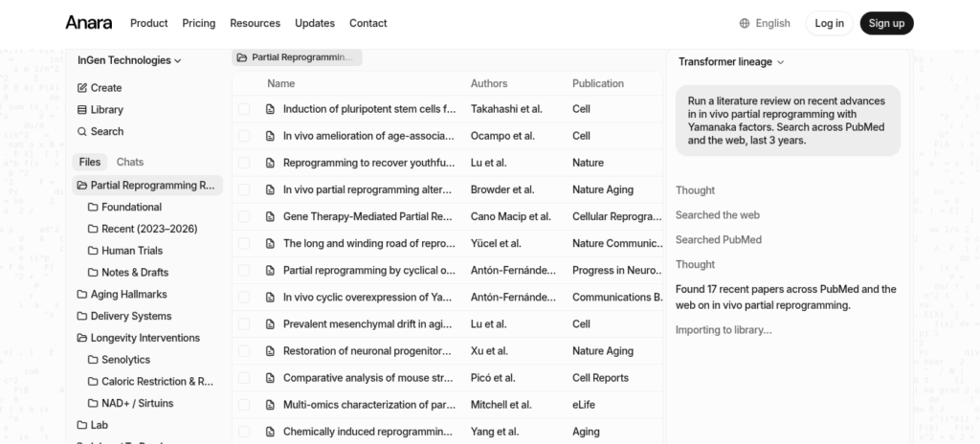This screenshot has width=980, height=444.
Task: Open the English language selector
Action: pos(765,23)
